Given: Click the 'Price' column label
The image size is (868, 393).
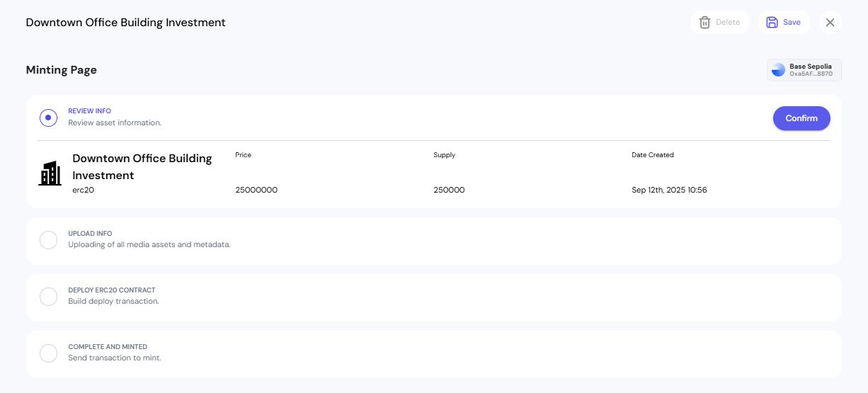Looking at the screenshot, I should [x=243, y=155].
